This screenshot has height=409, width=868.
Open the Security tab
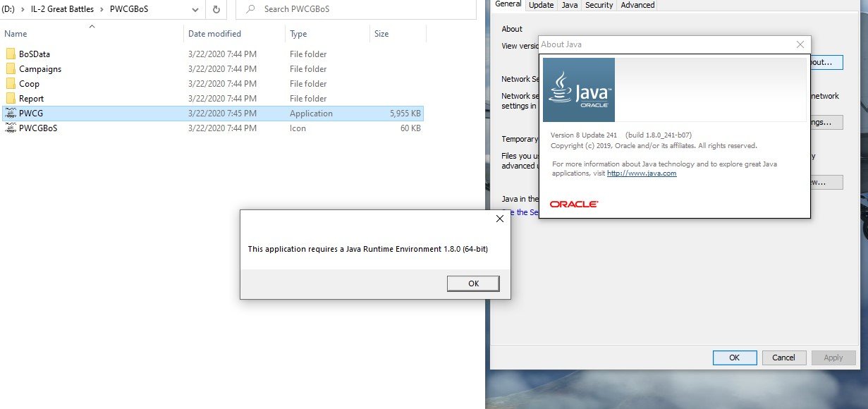(x=599, y=5)
